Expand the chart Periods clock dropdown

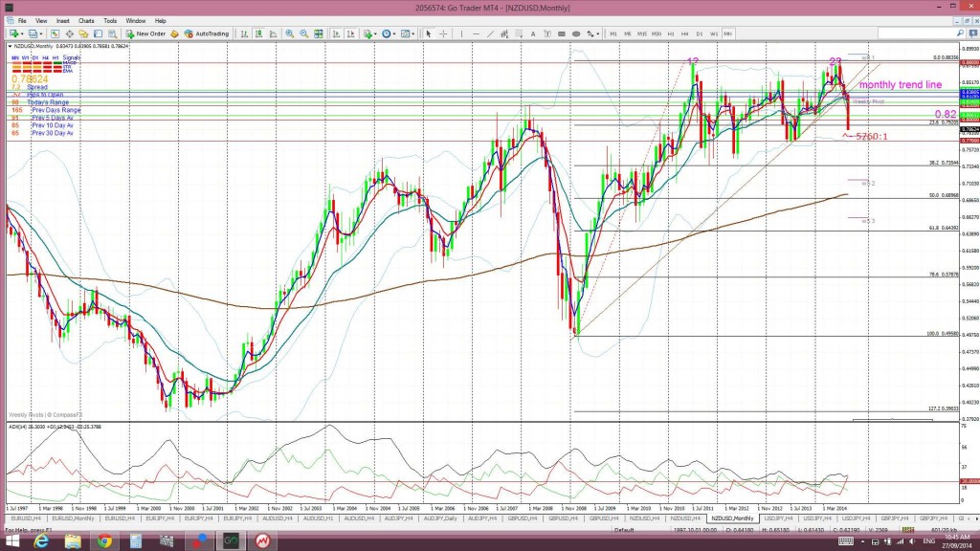tap(394, 33)
